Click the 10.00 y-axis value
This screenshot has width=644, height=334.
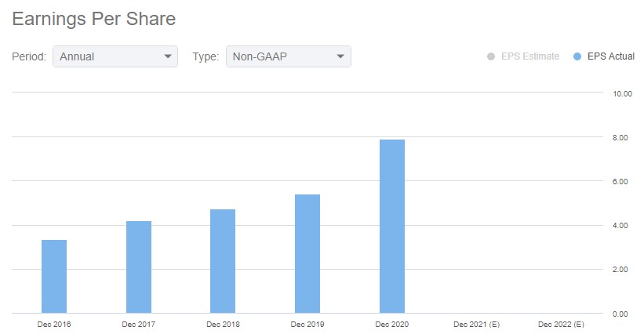[x=622, y=94]
